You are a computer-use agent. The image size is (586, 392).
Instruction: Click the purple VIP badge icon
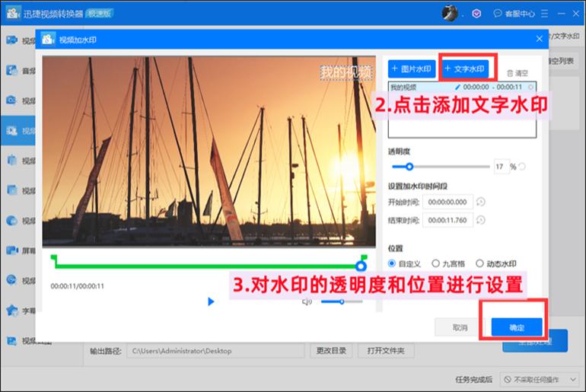(476, 14)
